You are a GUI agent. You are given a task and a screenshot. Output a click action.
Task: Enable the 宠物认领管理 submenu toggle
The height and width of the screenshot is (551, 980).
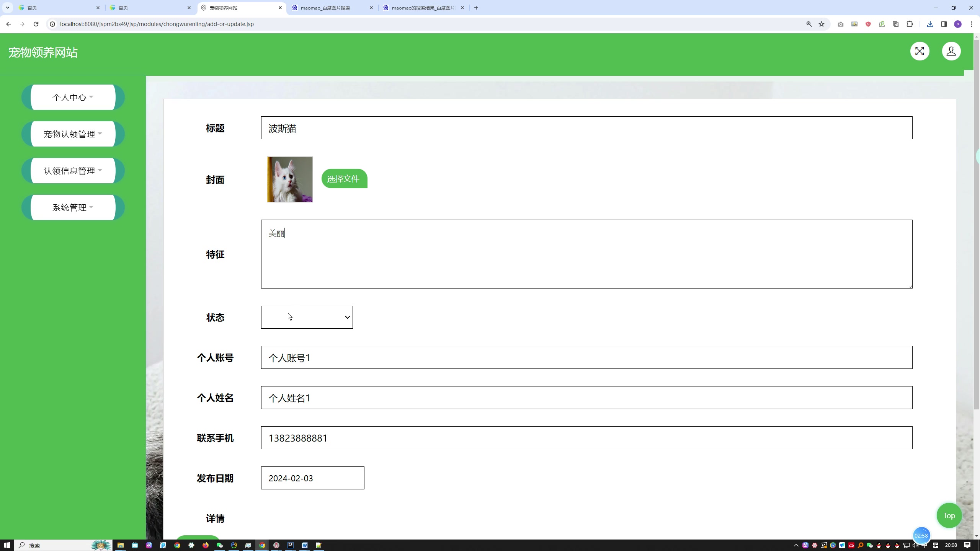click(73, 133)
